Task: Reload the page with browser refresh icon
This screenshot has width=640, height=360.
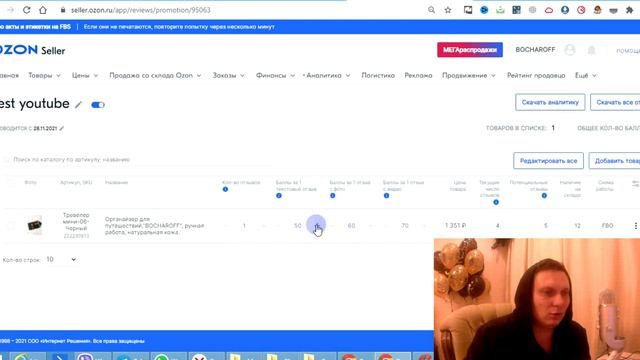Action: tap(27, 10)
